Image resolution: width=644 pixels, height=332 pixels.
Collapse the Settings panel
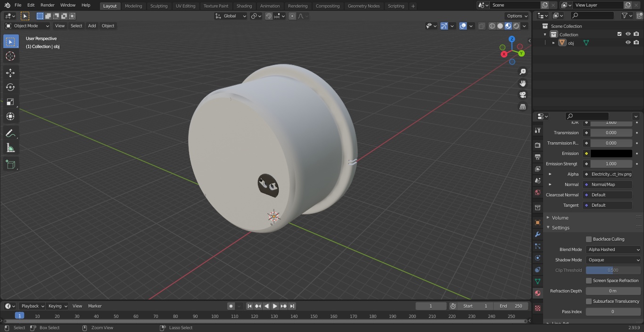click(560, 227)
